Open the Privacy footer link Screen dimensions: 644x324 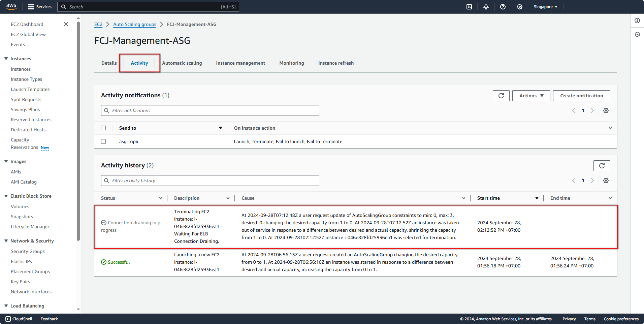tap(569, 319)
